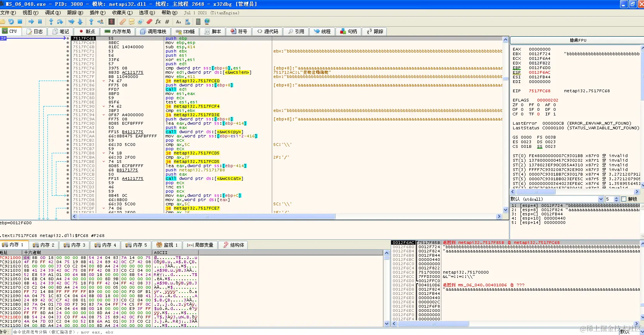
Task: Click the Step Into toolbar icon
Action: coord(51,22)
